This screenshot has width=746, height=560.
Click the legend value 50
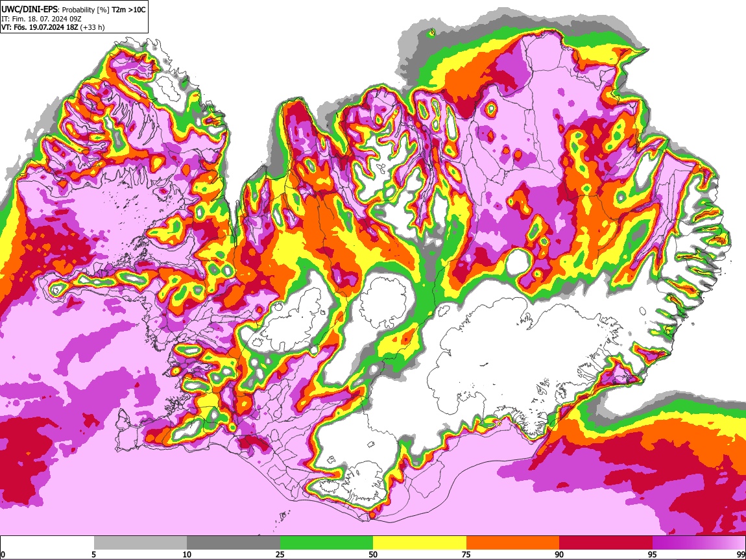click(x=373, y=554)
